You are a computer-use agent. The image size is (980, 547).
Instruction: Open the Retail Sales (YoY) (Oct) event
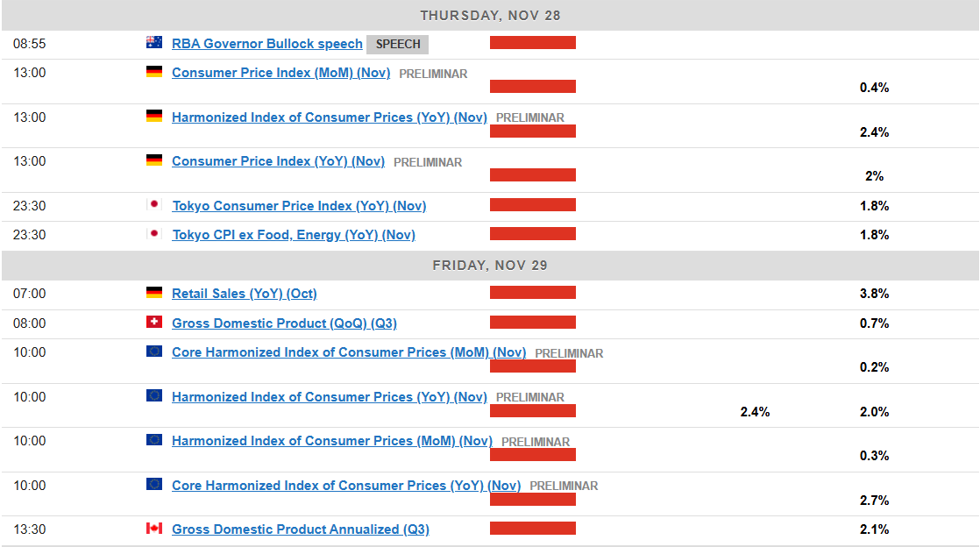[x=245, y=294]
